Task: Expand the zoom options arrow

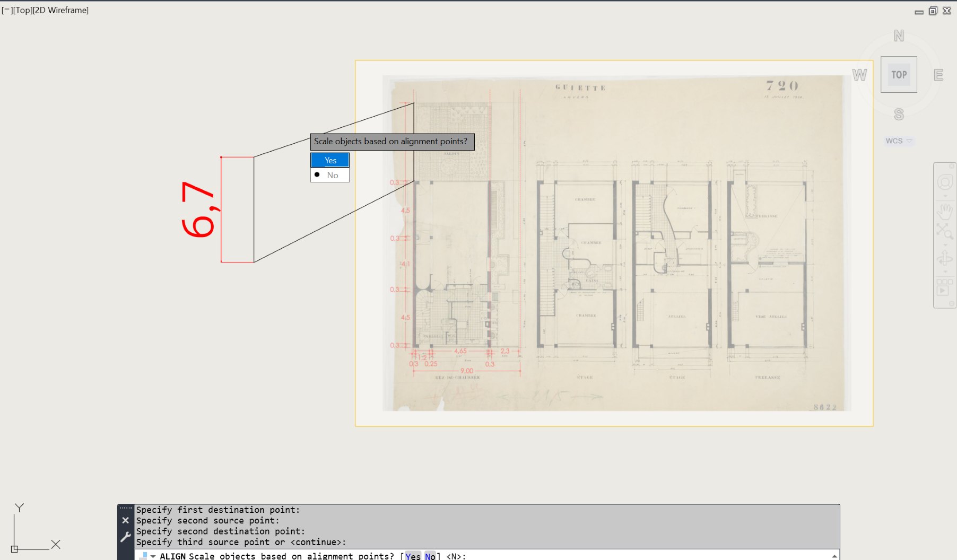Action: [945, 244]
